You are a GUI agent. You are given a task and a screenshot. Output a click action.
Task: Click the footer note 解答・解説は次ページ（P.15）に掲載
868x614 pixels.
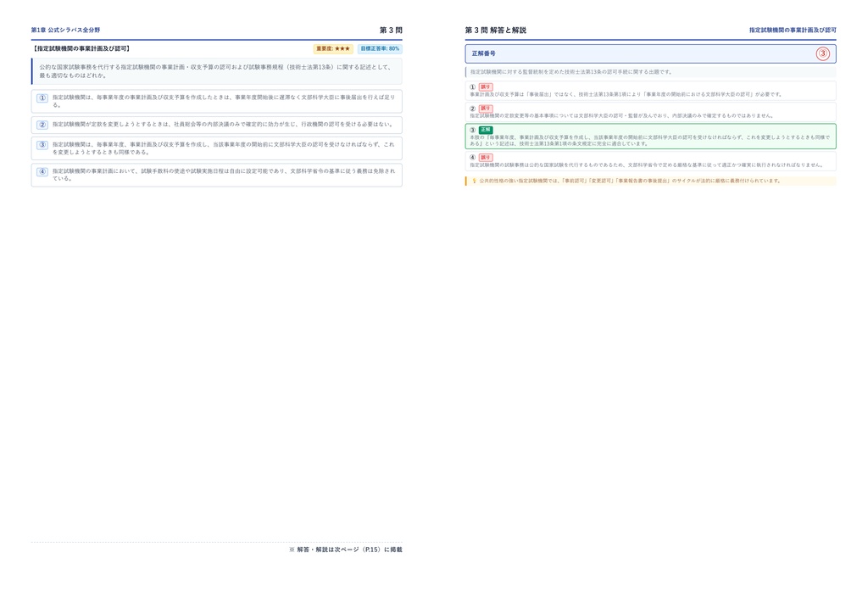346,550
